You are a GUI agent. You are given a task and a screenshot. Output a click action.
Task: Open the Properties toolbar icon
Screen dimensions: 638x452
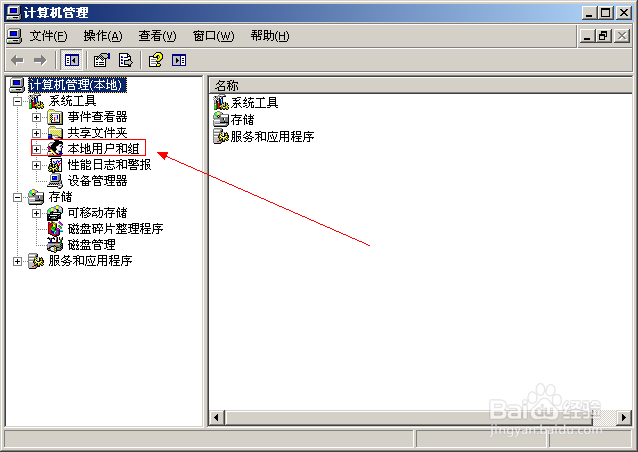[x=102, y=61]
